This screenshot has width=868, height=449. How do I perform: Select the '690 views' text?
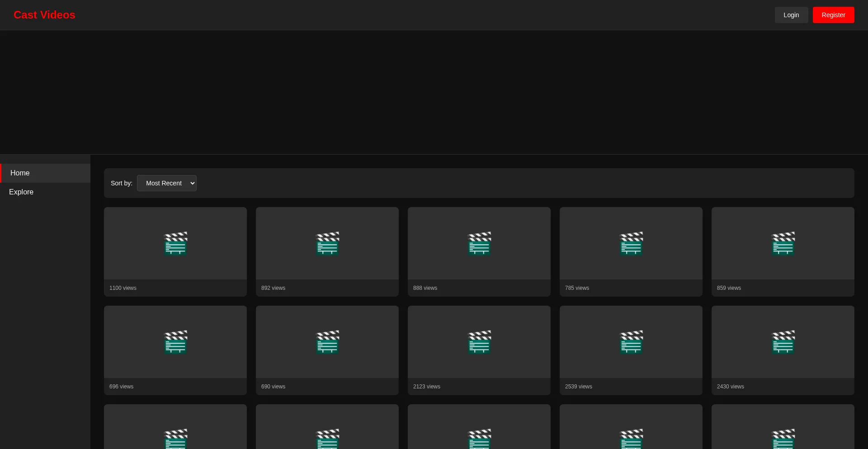(273, 387)
